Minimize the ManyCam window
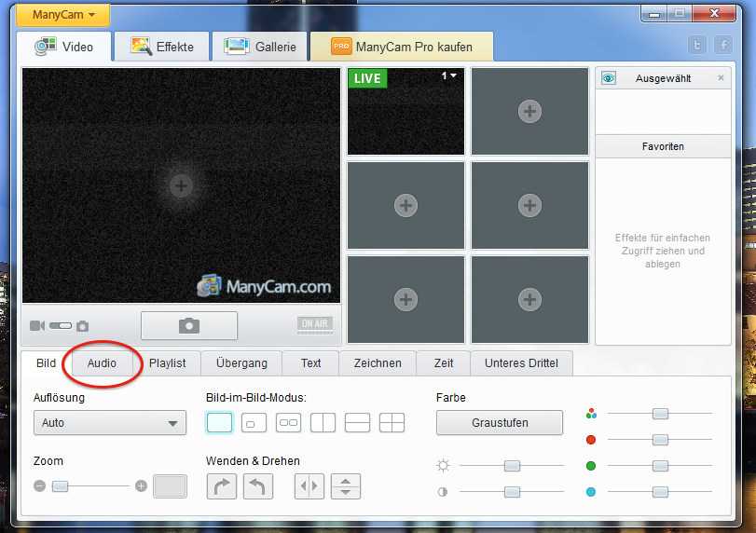The height and width of the screenshot is (533, 756). 653,14
